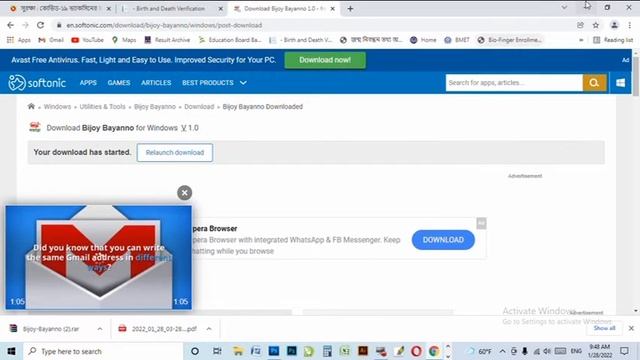The image size is (640, 360).
Task: Open the Result Archive bookmark
Action: pos(167,40)
